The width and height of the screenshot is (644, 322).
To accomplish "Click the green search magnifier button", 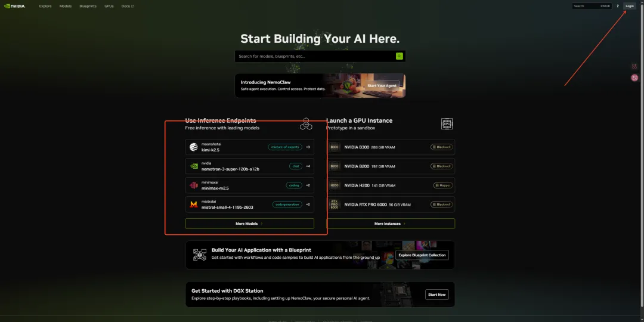I will (399, 56).
